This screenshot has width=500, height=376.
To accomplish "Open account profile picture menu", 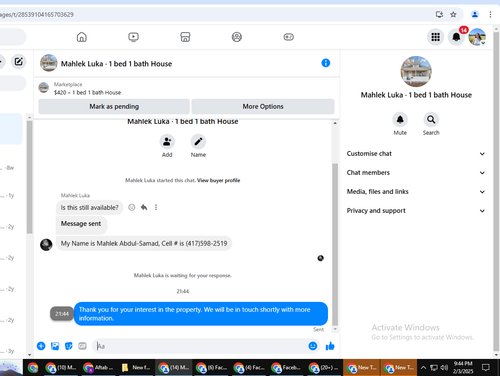I will point(477,37).
